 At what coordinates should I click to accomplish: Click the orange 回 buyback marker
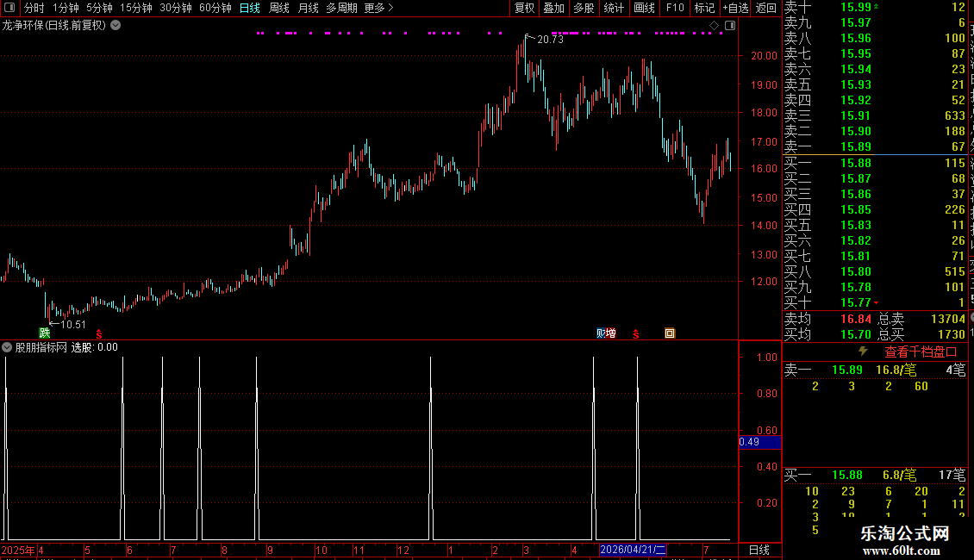670,333
